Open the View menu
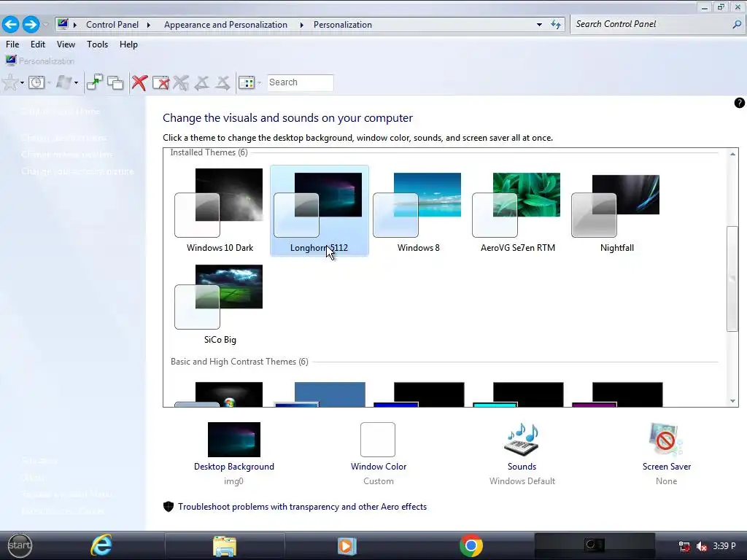The image size is (747, 560). tap(66, 44)
